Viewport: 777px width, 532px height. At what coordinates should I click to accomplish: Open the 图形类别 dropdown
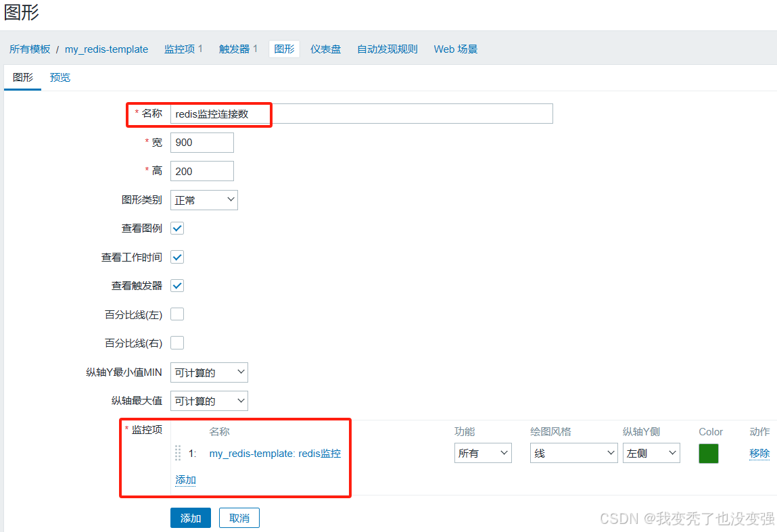(204, 200)
